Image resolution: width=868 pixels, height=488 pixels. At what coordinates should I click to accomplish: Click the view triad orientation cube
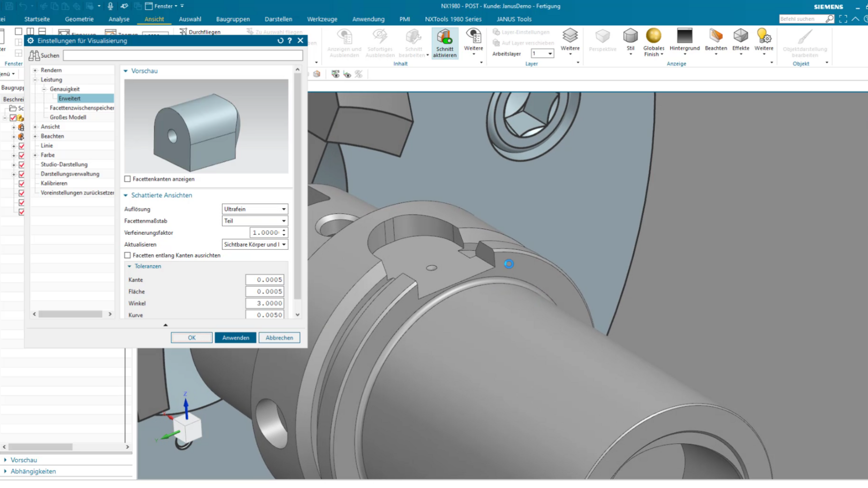tap(187, 428)
